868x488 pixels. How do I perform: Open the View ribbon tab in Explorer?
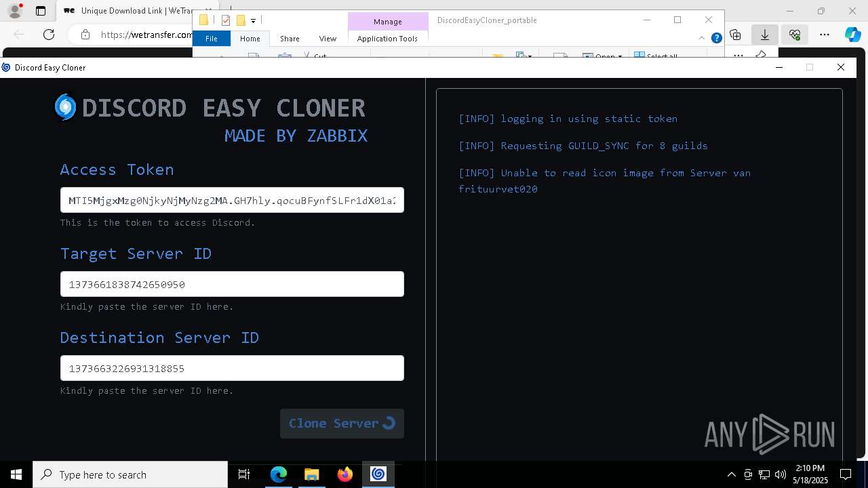[x=328, y=39]
